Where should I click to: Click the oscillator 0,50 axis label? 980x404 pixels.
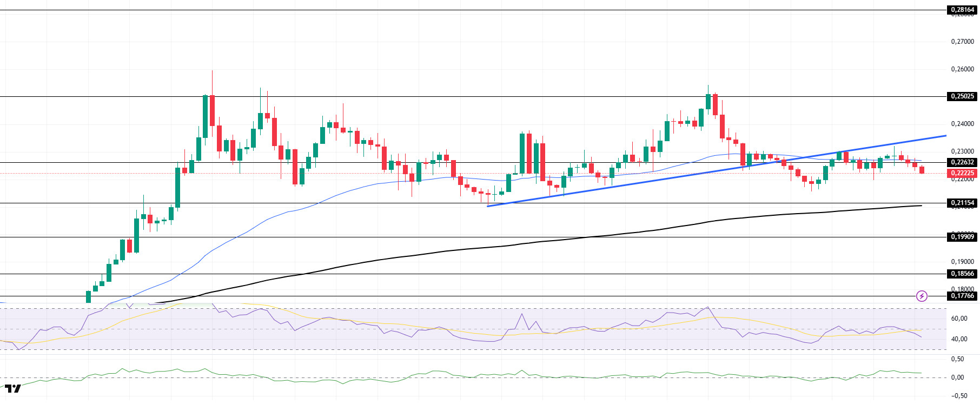click(x=957, y=359)
